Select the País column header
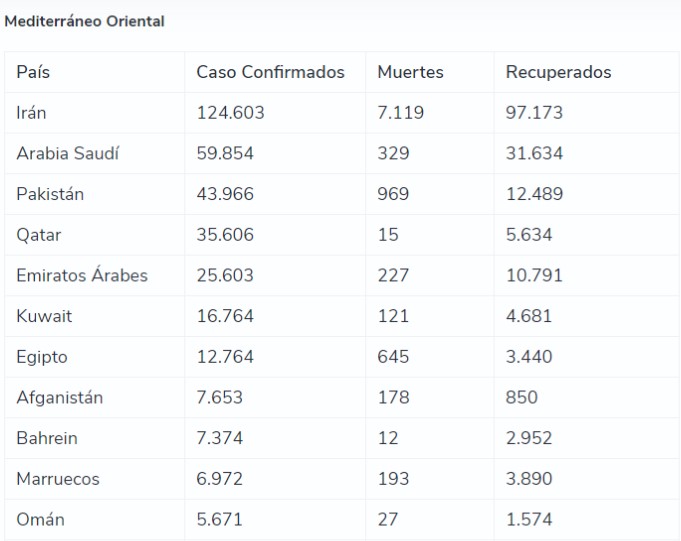The height and width of the screenshot is (541, 681). pyautogui.click(x=33, y=72)
